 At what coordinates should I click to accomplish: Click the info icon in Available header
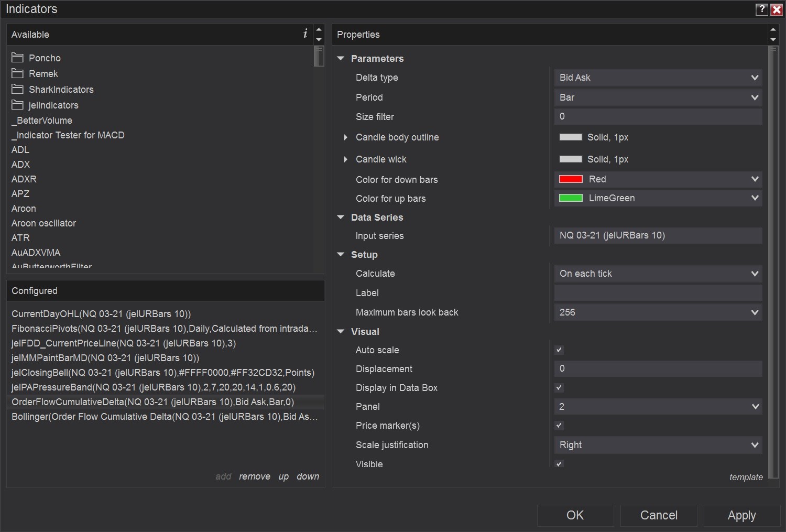point(305,34)
